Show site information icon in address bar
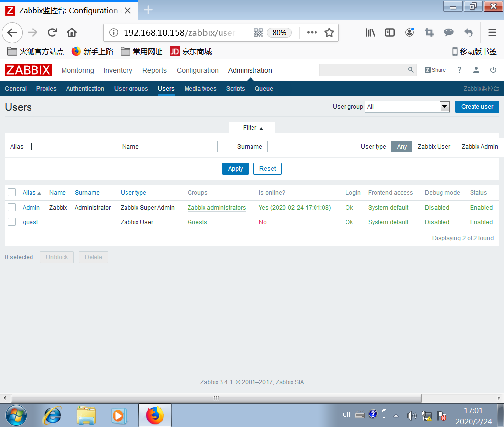 coord(114,32)
